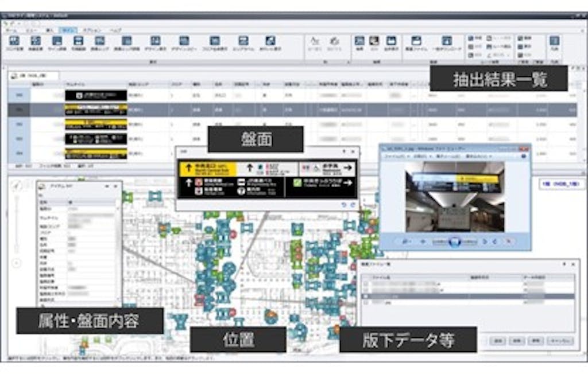Select the highlighted ribbon tab
The width and height of the screenshot is (588, 374).
click(68, 29)
